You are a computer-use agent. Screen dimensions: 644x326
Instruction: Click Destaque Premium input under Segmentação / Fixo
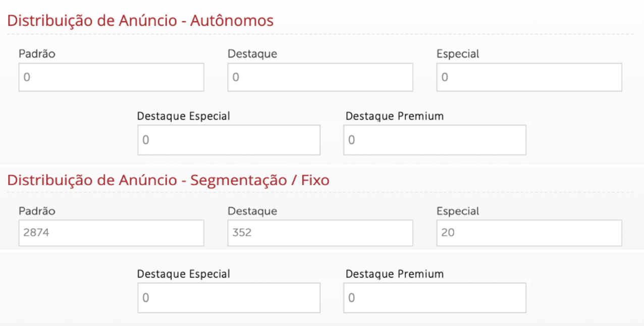click(x=435, y=298)
